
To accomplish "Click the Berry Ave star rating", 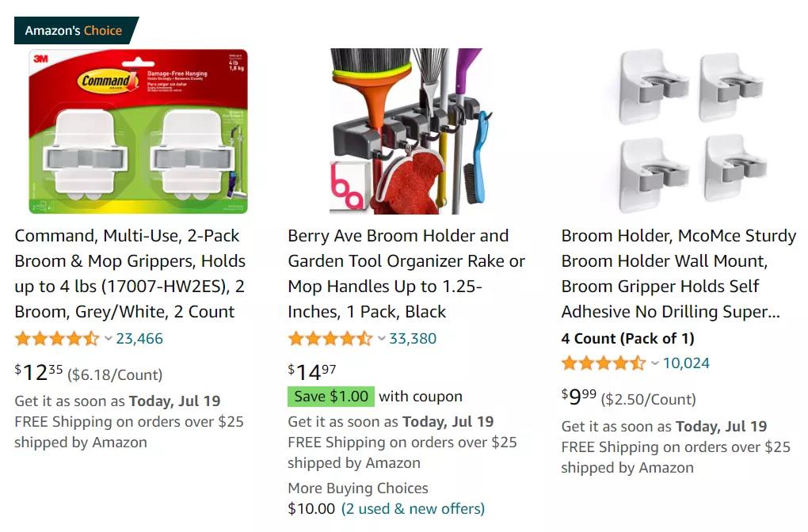I will pyautogui.click(x=330, y=339).
